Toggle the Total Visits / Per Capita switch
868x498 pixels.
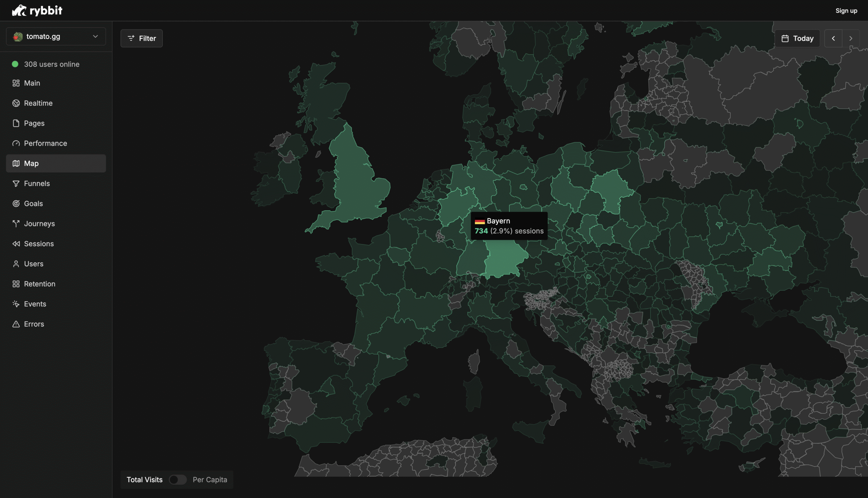(178, 479)
